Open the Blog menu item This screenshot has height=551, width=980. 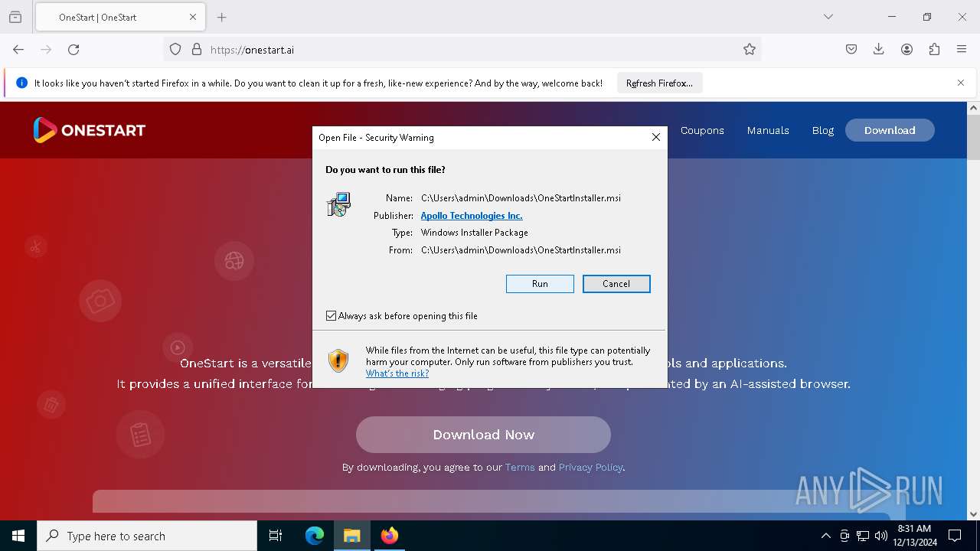[823, 130]
